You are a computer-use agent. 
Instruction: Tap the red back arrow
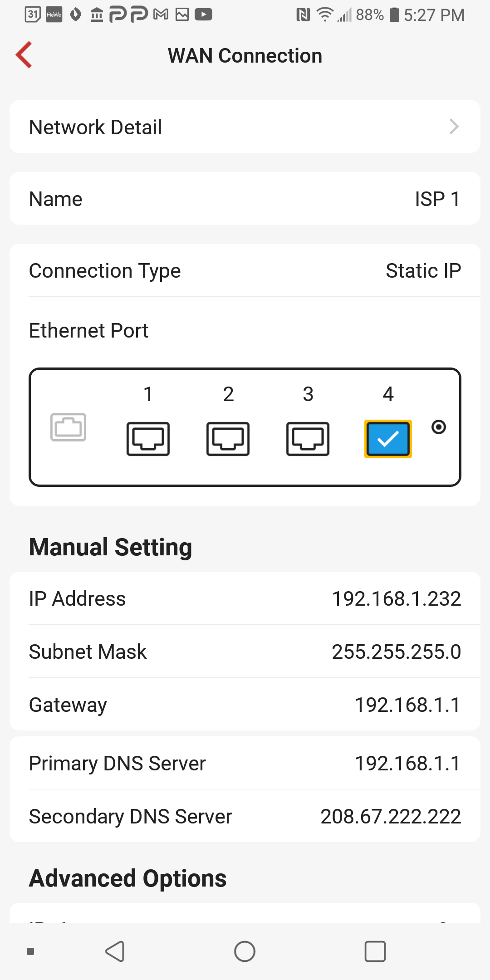pos(24,55)
